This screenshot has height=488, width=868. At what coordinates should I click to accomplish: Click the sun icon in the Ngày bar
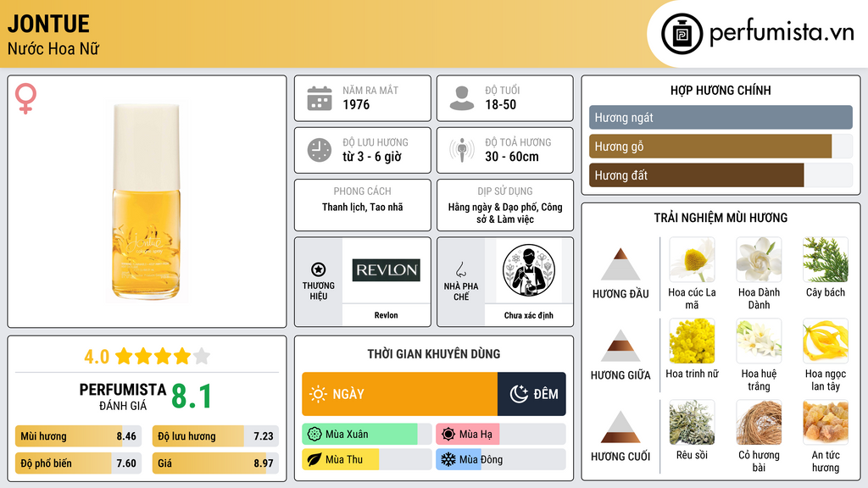point(318,394)
